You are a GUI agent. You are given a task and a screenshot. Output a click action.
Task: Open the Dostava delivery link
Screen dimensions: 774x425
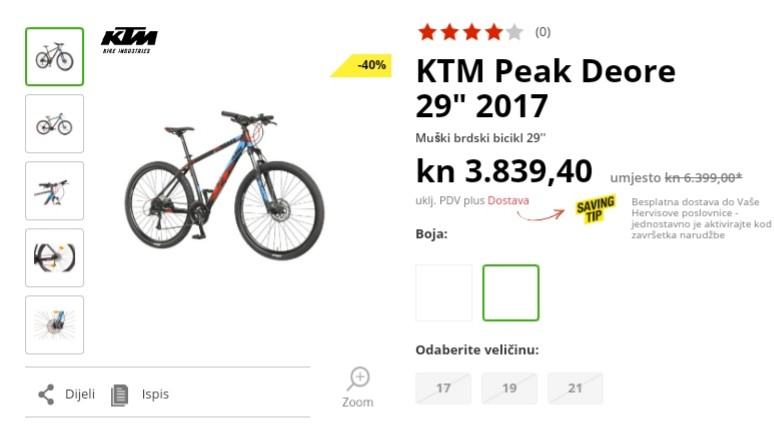508,201
